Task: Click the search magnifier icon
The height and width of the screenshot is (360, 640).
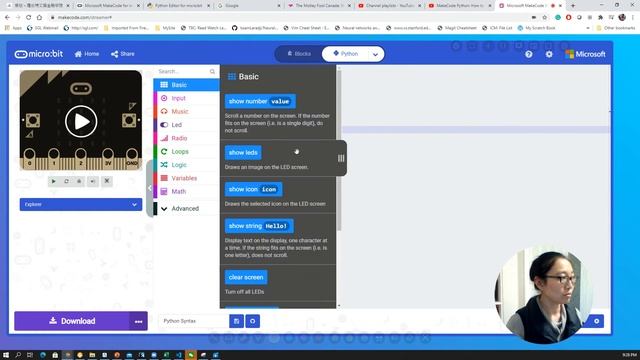Action: [x=212, y=71]
